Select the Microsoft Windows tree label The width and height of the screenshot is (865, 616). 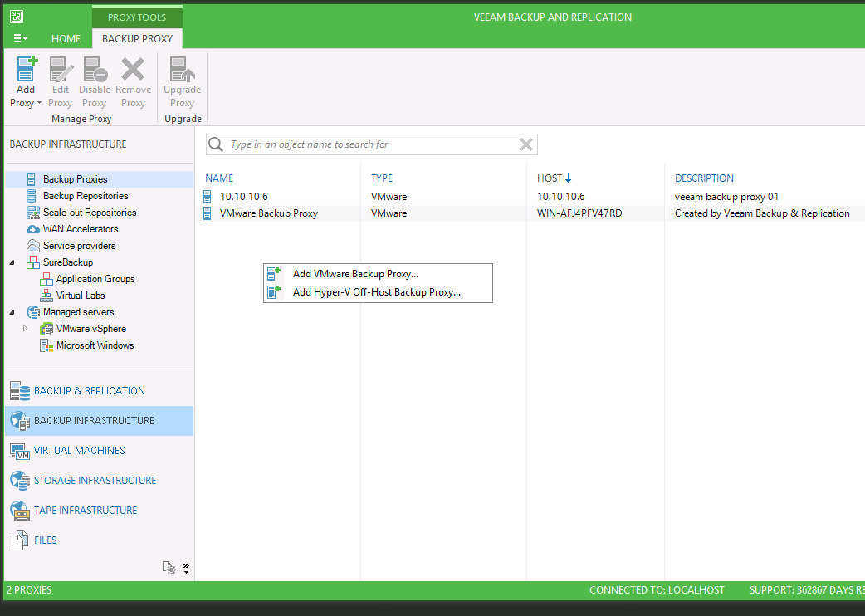click(95, 345)
